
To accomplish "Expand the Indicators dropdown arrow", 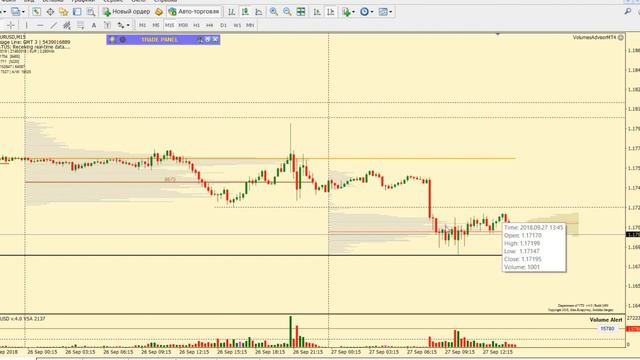I will pos(353,12).
